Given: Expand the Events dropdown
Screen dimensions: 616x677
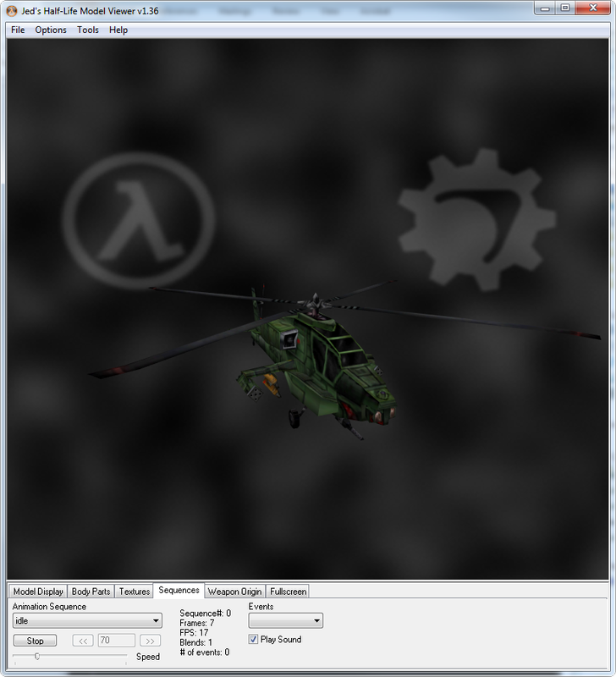Looking at the screenshot, I should tap(286, 621).
